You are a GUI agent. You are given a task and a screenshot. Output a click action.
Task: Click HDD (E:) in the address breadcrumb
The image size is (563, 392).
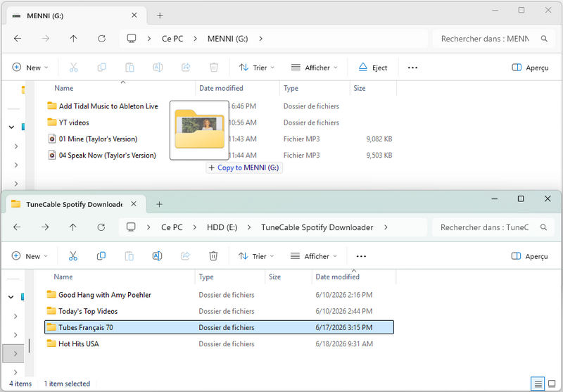coord(222,227)
